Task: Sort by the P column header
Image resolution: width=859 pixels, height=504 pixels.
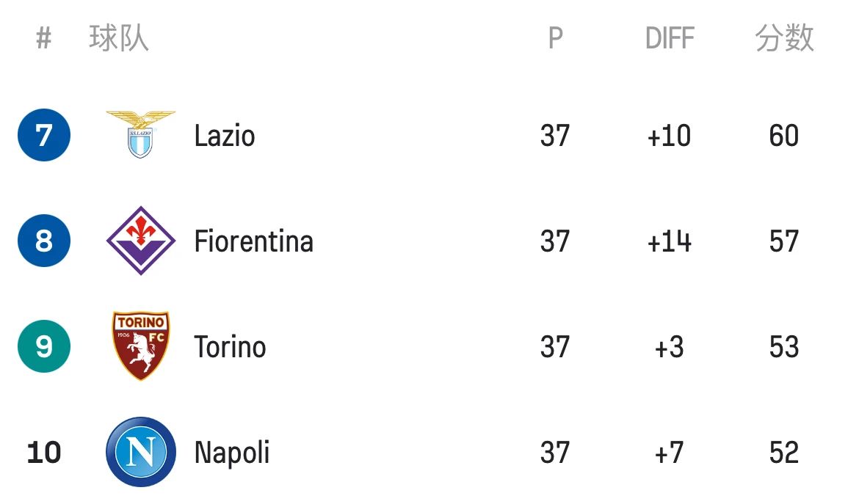Action: [556, 38]
